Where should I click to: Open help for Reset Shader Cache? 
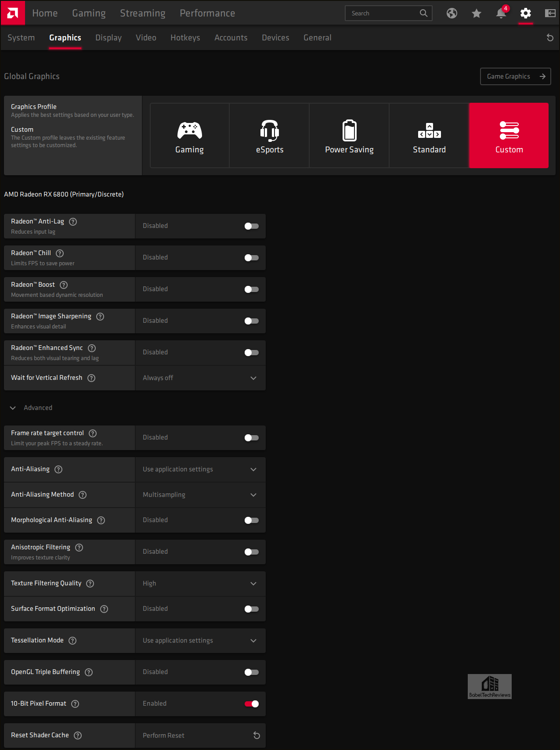click(x=78, y=736)
